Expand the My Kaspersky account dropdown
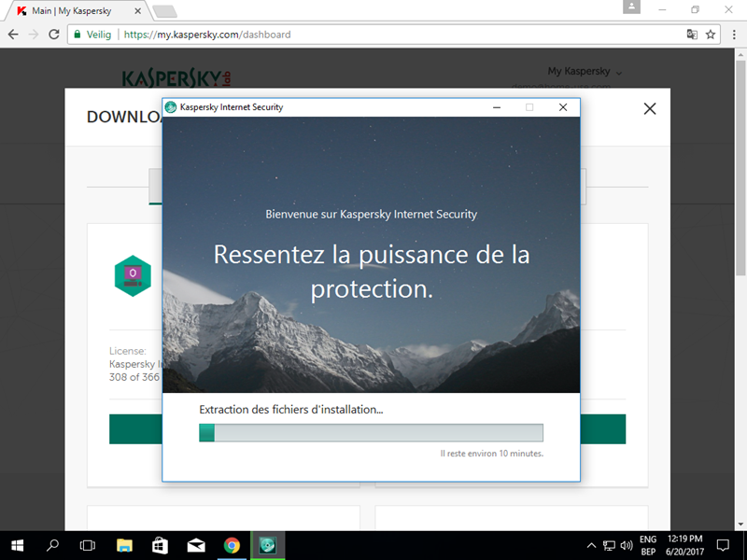Viewport: 747px width, 560px height. coord(585,72)
